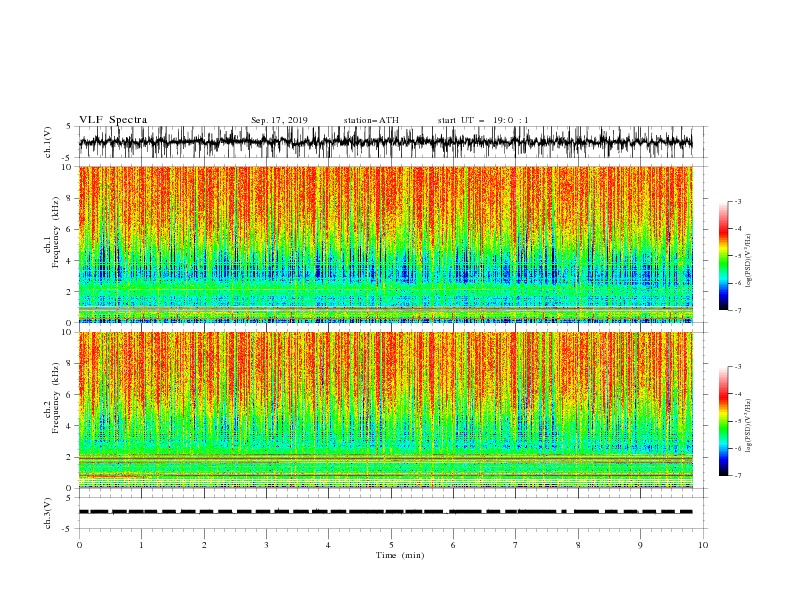Viewport: 792px width, 612px height.
Task: Click the '-5' tick on upper color bar
Action: click(x=737, y=256)
